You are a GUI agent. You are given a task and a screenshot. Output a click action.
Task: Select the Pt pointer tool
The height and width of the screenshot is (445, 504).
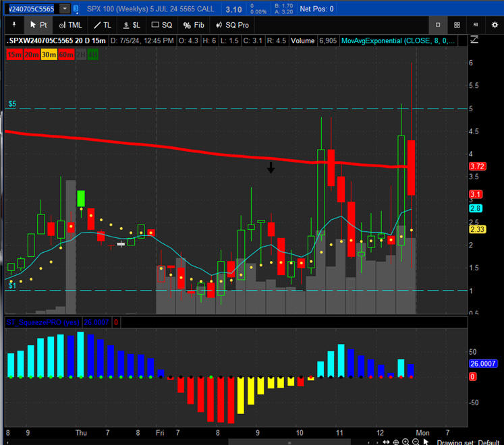tap(38, 25)
